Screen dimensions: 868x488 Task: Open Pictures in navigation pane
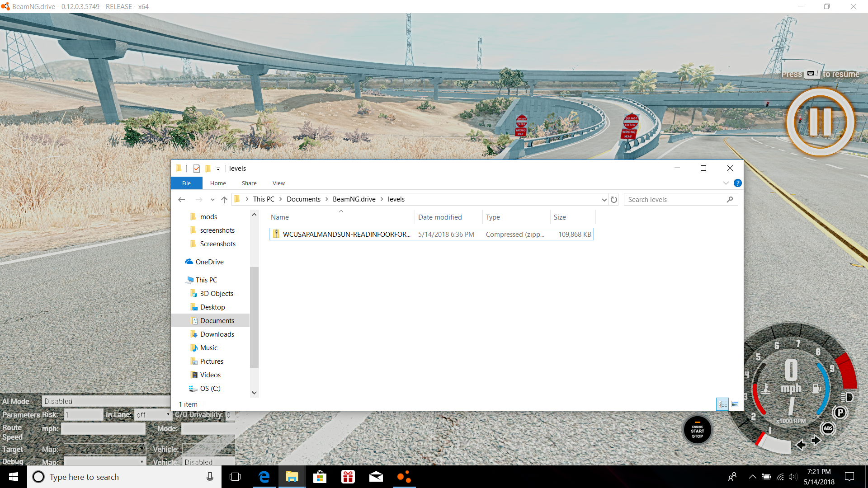coord(212,361)
